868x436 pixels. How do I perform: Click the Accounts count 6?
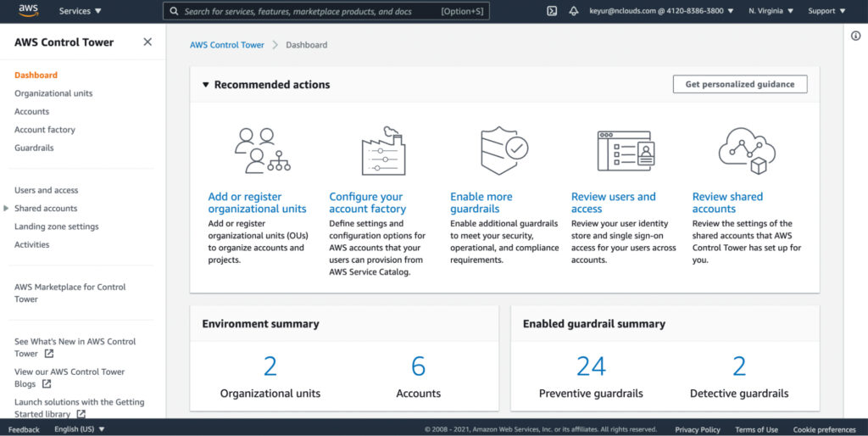tap(418, 366)
